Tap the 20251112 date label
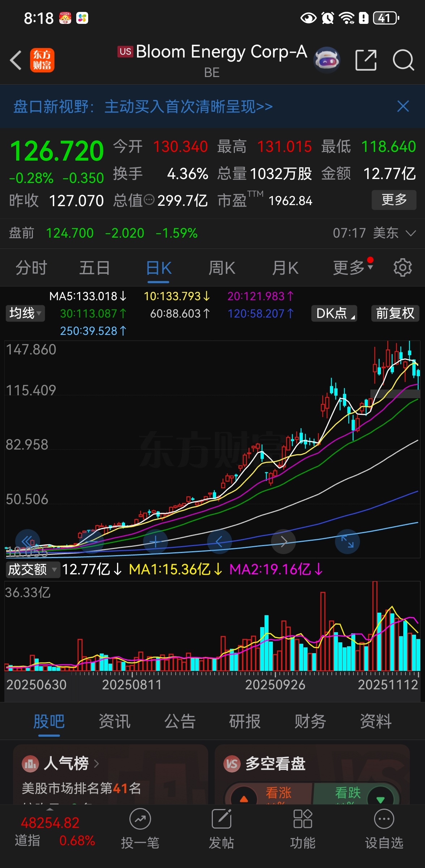 [388, 685]
